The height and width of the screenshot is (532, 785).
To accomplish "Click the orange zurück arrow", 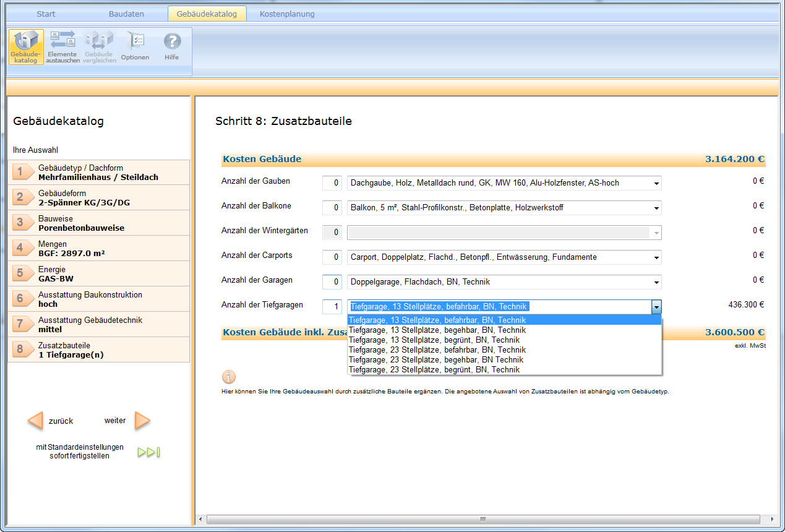I will tap(36, 421).
